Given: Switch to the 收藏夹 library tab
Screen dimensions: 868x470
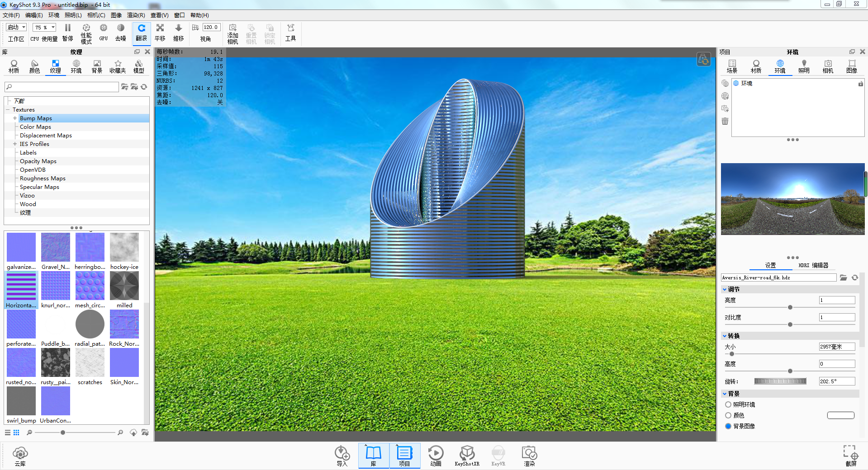Looking at the screenshot, I should pos(118,66).
